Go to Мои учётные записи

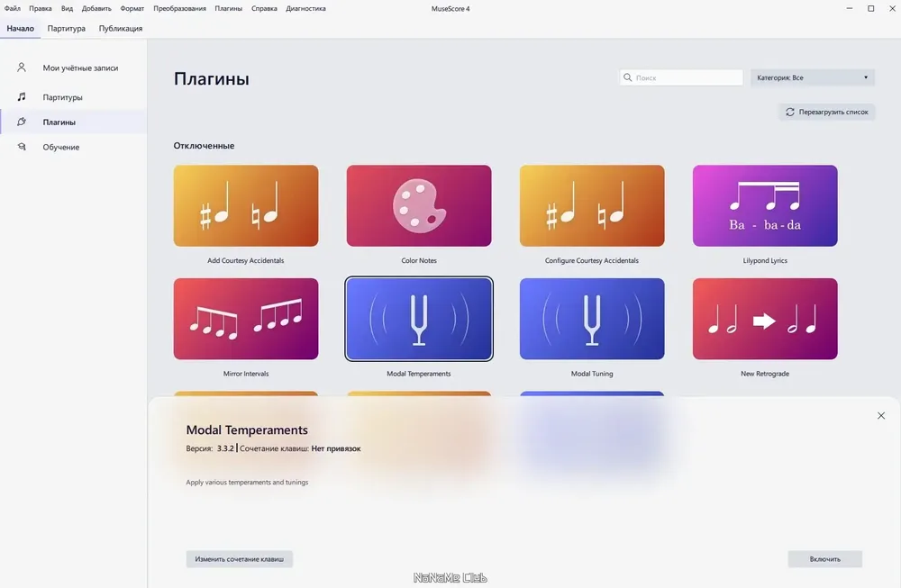[74, 68]
